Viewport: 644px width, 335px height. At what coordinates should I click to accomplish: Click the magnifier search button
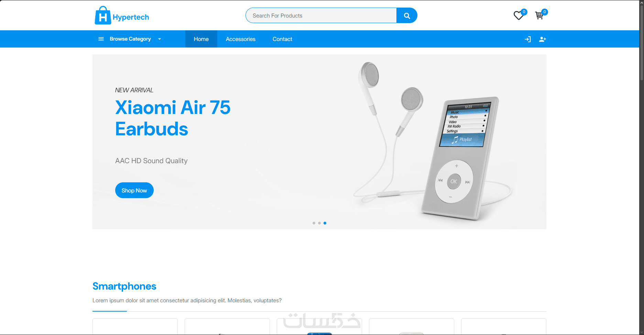[x=407, y=15]
